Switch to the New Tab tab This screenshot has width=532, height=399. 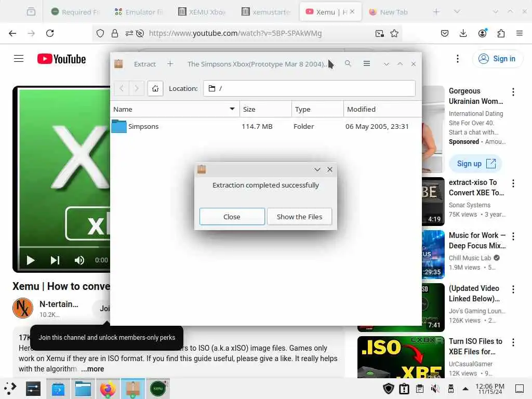click(x=394, y=12)
